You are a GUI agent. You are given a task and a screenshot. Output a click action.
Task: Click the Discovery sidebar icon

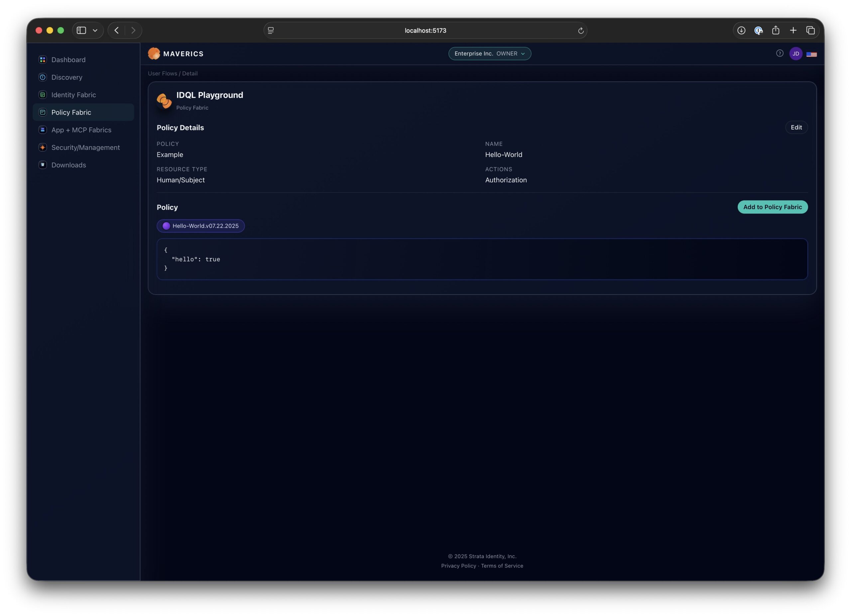(x=43, y=77)
